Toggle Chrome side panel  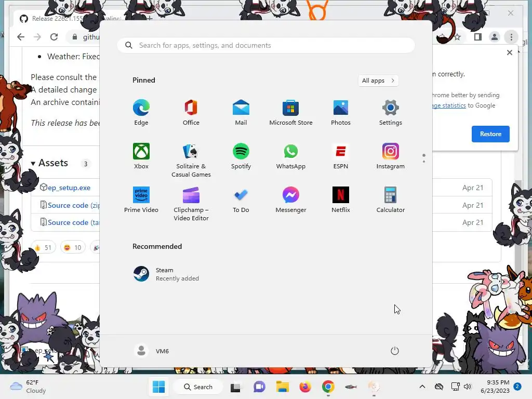[x=478, y=37]
